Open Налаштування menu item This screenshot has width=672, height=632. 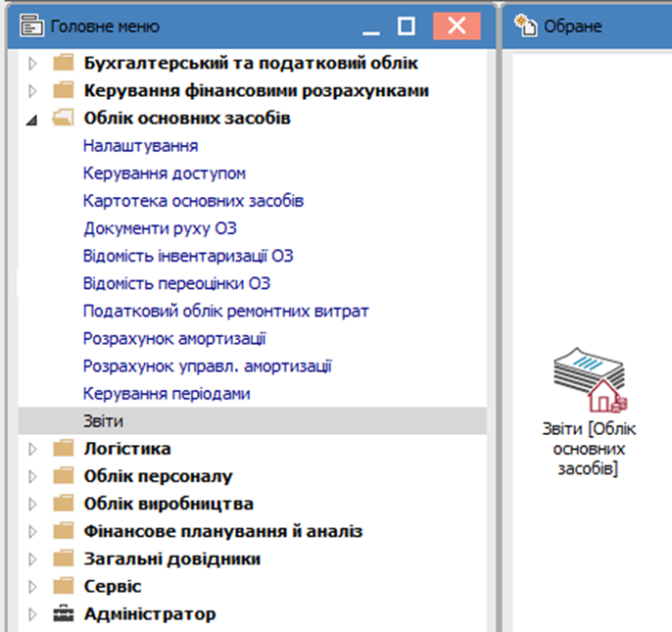tap(141, 146)
